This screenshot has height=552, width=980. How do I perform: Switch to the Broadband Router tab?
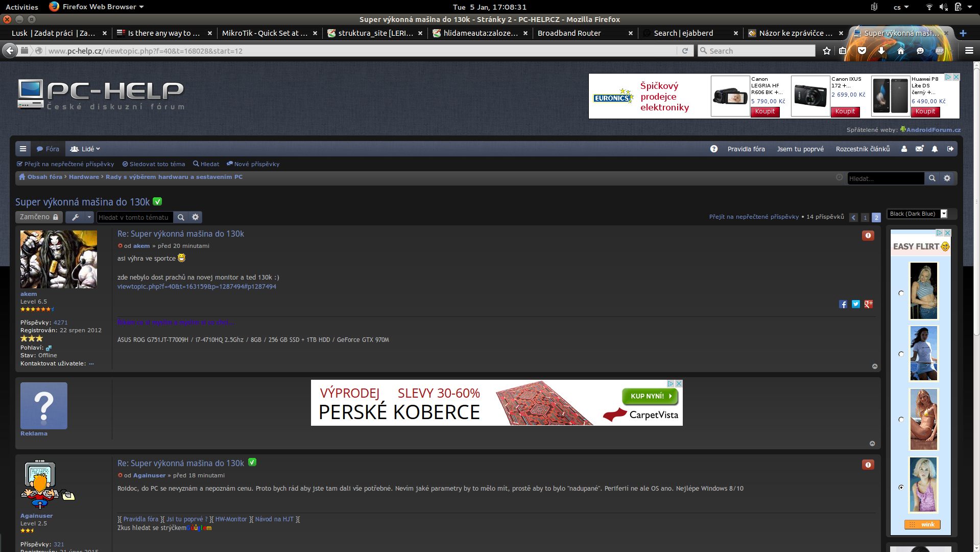pyautogui.click(x=569, y=33)
